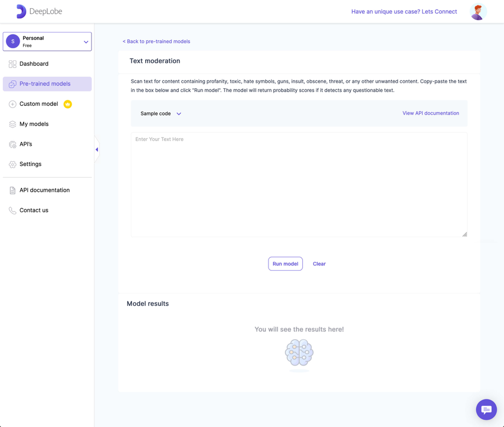Open the profile avatar menu
This screenshot has height=427, width=504.
pyautogui.click(x=478, y=11)
